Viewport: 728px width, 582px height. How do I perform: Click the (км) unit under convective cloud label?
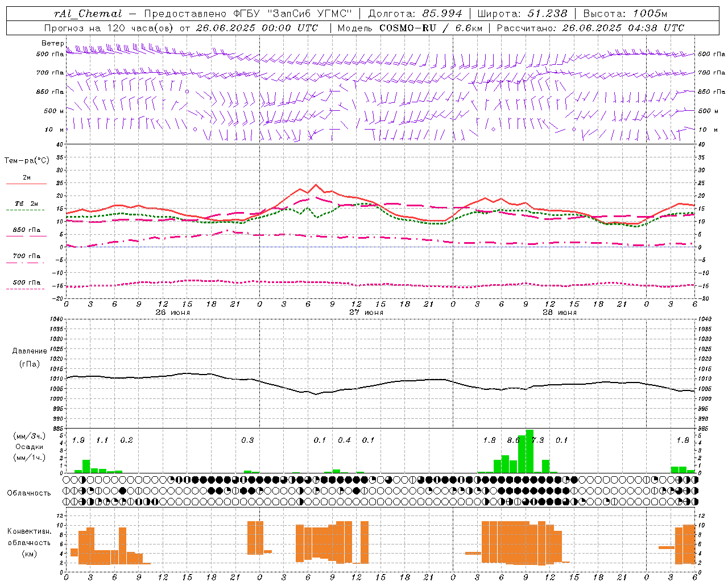pos(29,554)
